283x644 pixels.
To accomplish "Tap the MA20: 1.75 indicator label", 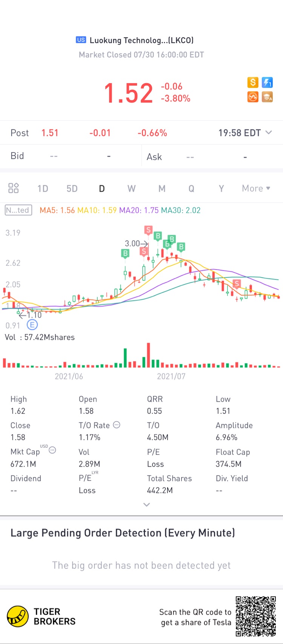I will pos(139,210).
